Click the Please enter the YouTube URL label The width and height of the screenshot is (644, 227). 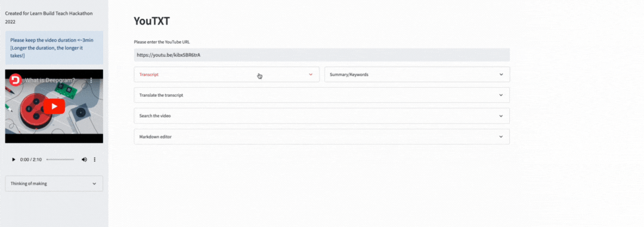pyautogui.click(x=162, y=42)
